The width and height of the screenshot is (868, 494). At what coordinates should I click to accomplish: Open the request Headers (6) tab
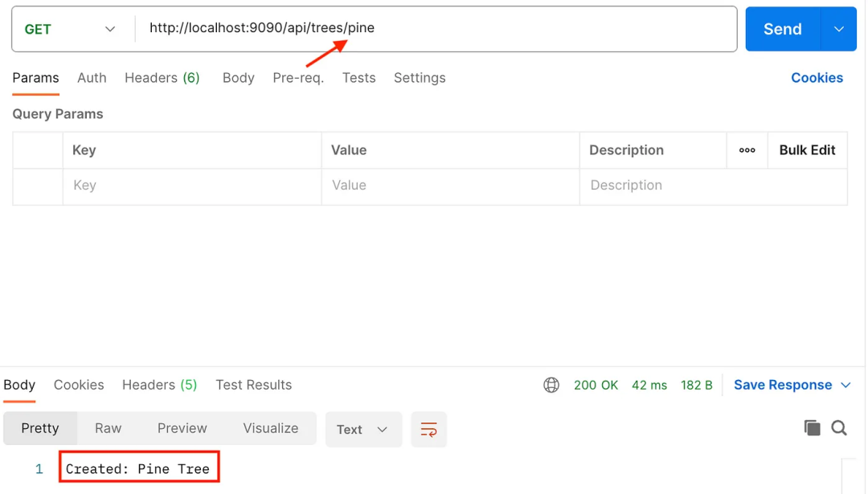click(162, 78)
